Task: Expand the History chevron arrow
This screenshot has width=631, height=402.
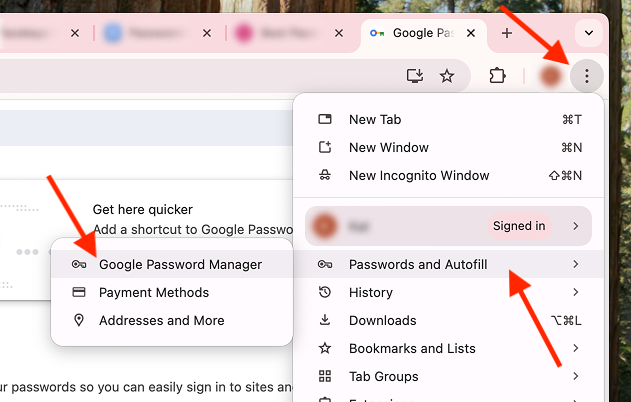Action: tap(576, 292)
